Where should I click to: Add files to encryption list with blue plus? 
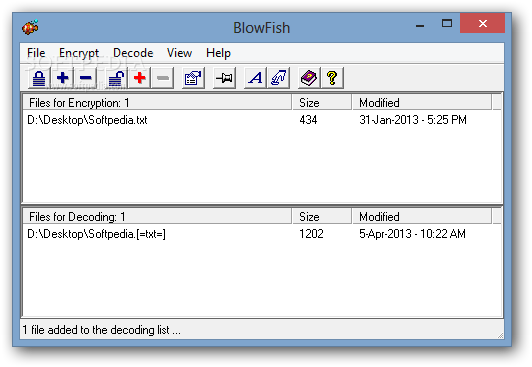tap(62, 78)
